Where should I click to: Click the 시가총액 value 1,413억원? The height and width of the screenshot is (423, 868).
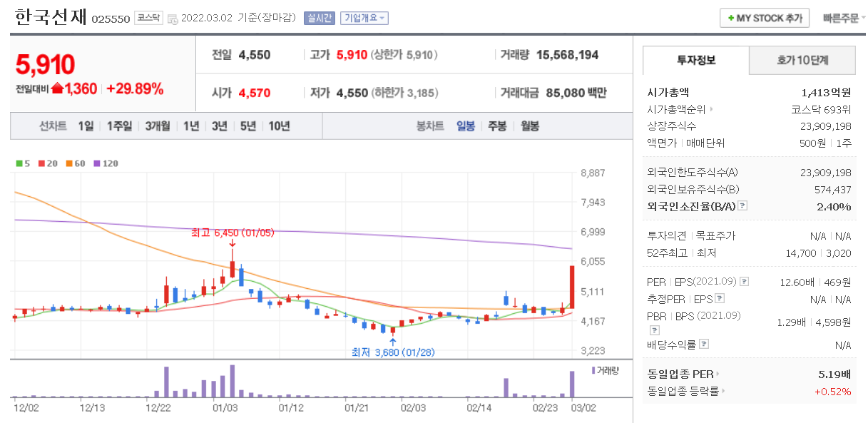[x=826, y=92]
